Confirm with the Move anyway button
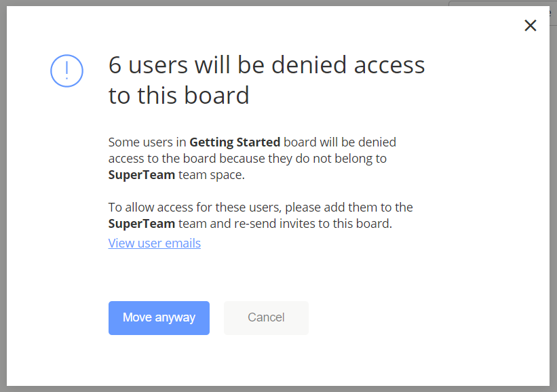 pos(159,317)
